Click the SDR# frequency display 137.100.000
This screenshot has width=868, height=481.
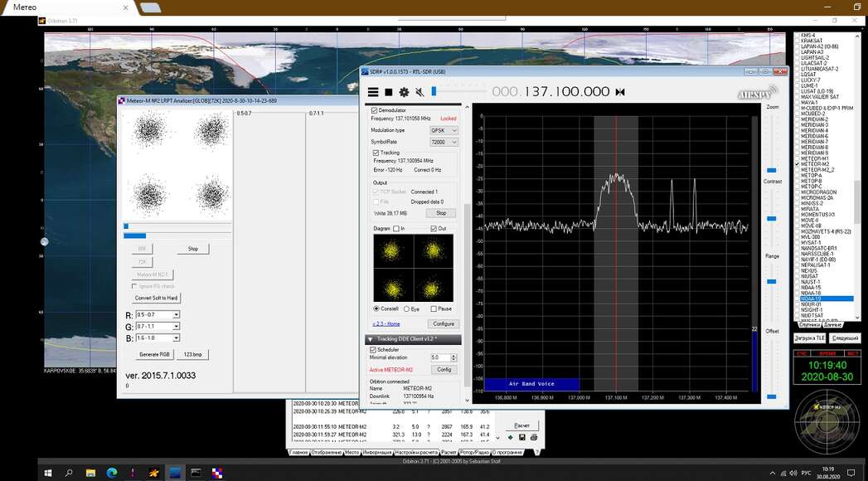pos(550,92)
